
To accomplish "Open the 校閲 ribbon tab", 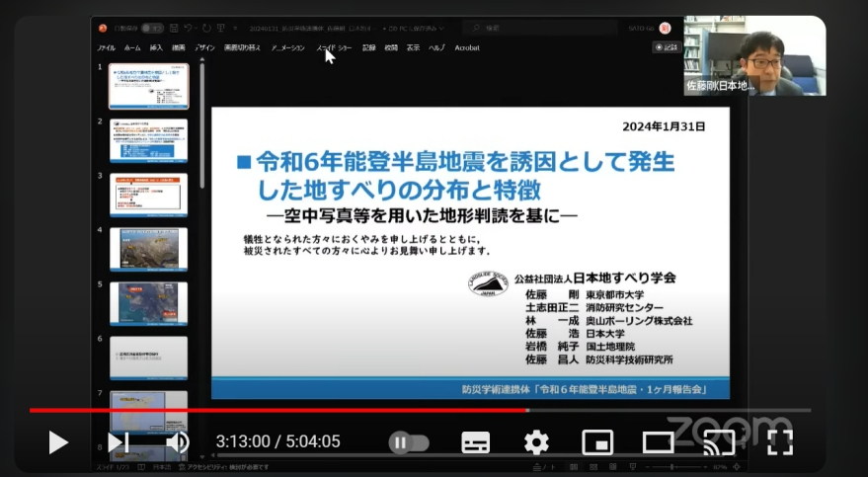I will pos(391,48).
